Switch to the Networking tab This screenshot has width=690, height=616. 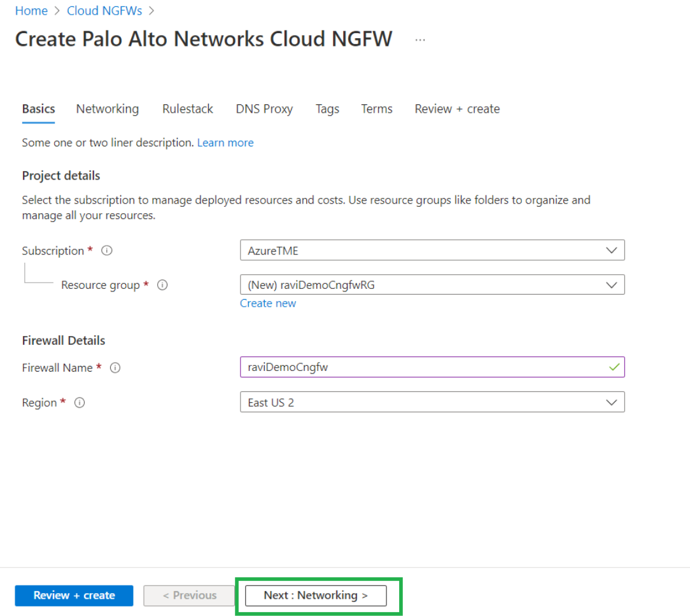tap(107, 109)
